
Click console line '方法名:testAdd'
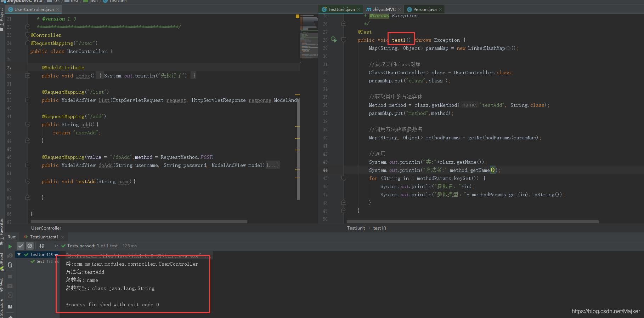[85, 272]
